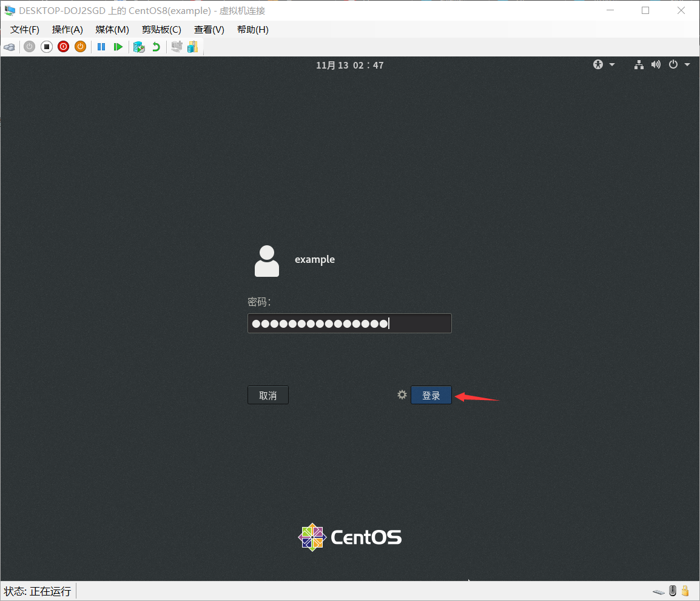Image resolution: width=700 pixels, height=601 pixels.
Task: Open the rightmost blue-and-yellow toolbar icon
Action: 192,47
